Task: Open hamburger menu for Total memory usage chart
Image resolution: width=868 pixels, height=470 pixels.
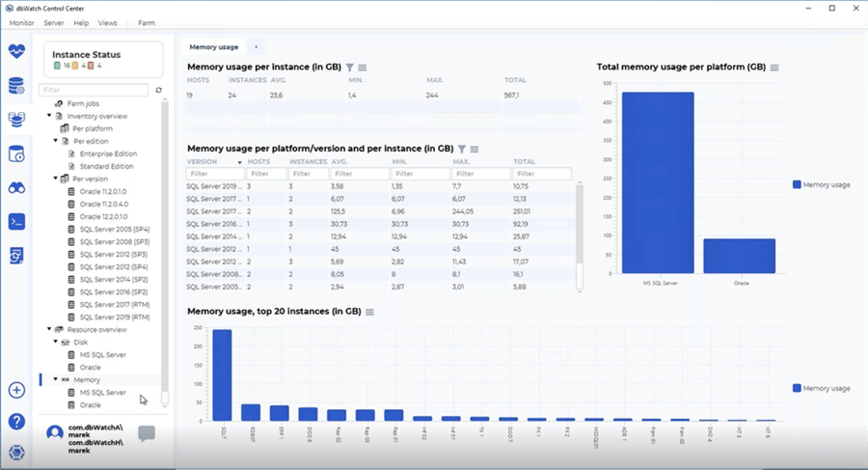Action: [774, 68]
